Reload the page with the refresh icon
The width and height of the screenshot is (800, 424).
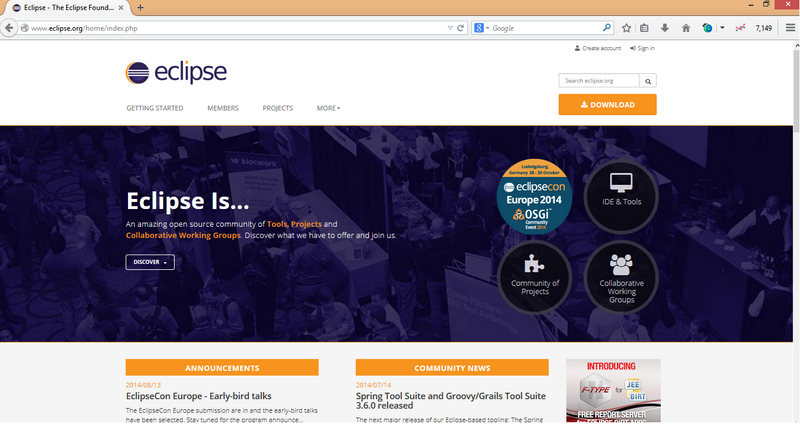click(460, 28)
